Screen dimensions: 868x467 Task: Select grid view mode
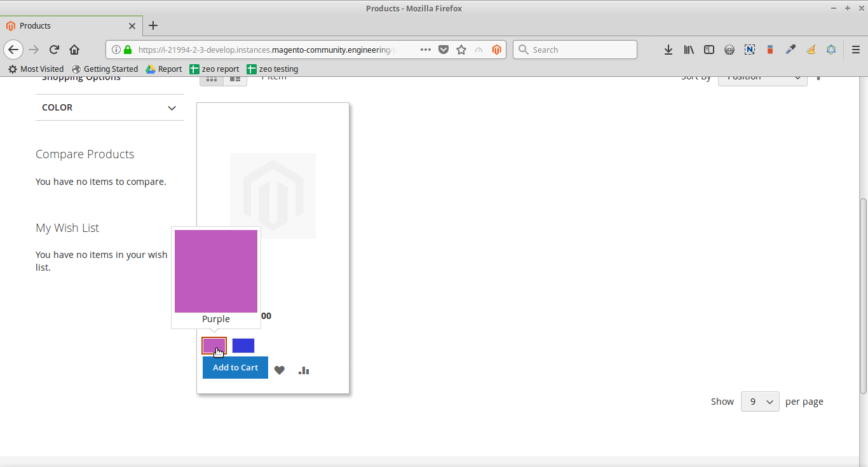pyautogui.click(x=211, y=78)
